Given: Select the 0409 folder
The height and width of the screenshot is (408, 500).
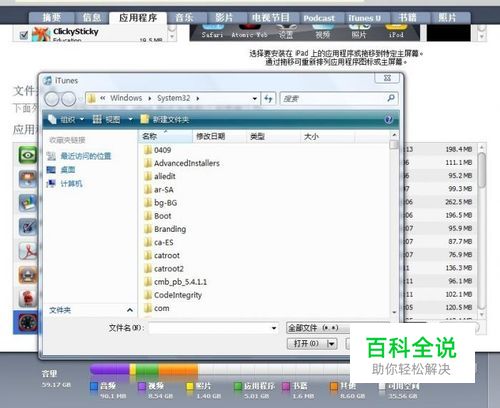Looking at the screenshot, I should (158, 150).
